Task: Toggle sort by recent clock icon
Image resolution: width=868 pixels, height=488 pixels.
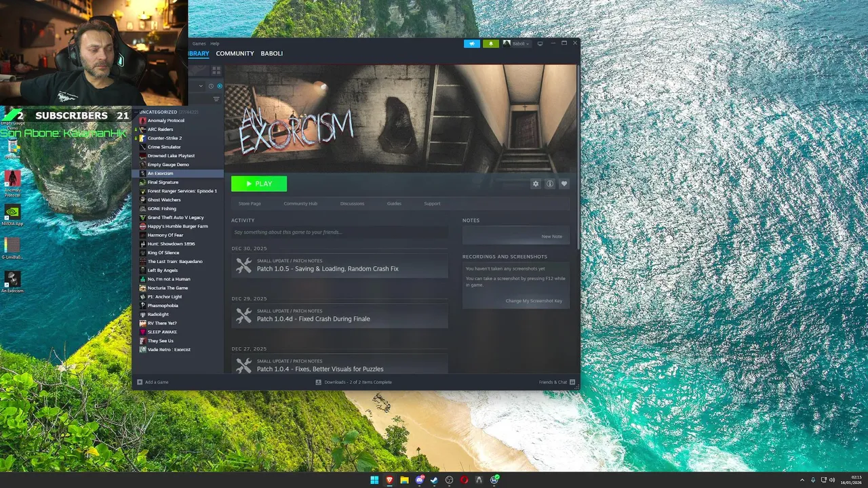Action: (211, 86)
